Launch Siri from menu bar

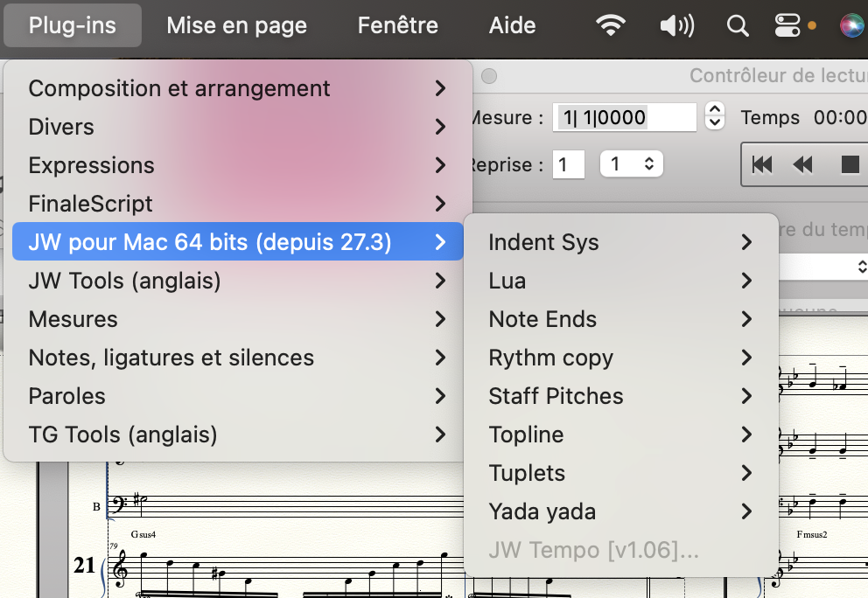point(851,26)
